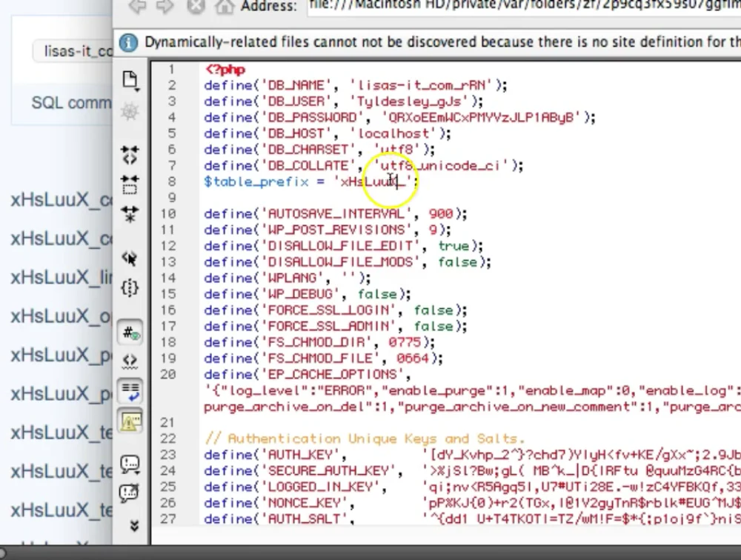Click the FORCE_SSL_LOGIN line
The width and height of the screenshot is (741, 560).
tap(336, 310)
